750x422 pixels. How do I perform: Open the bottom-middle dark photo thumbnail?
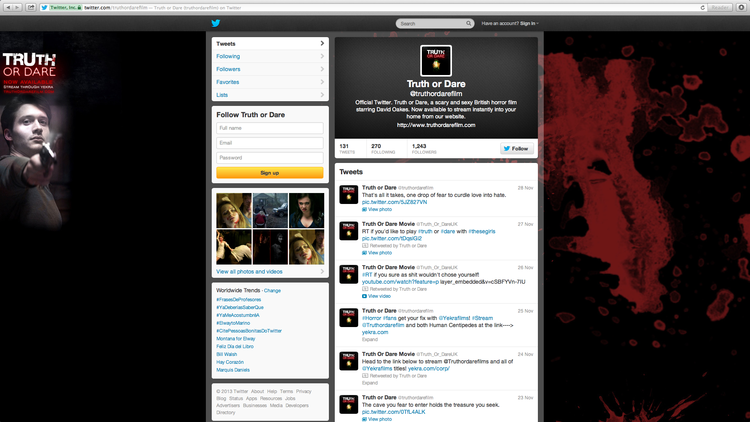270,247
